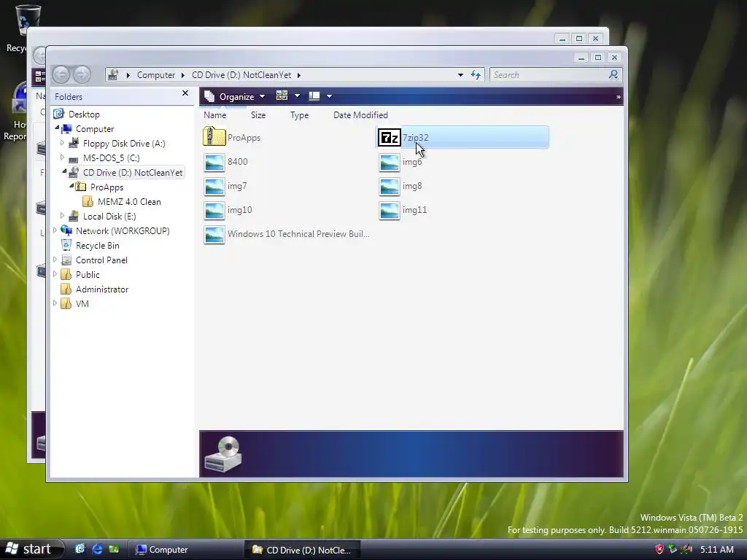Open the ProApps zipped folder icon

tap(214, 137)
